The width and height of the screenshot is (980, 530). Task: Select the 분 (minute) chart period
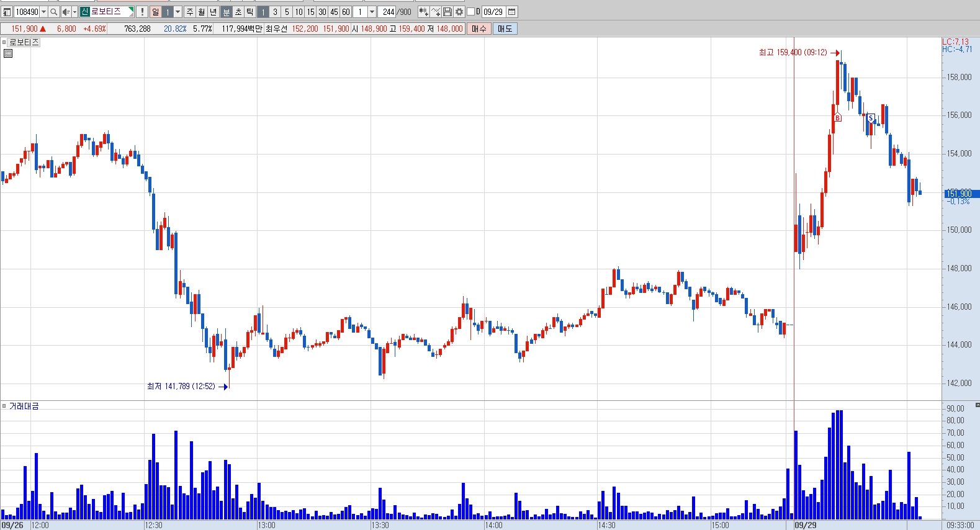point(227,12)
